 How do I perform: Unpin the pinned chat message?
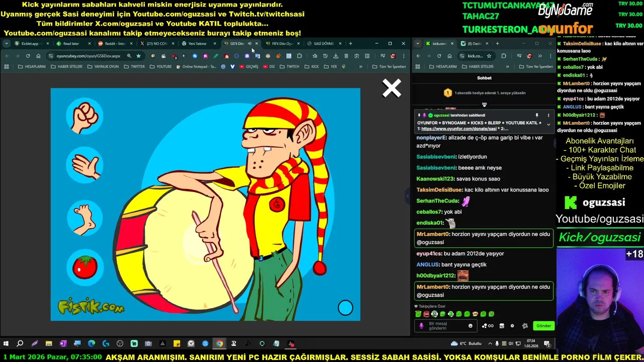coord(537,115)
